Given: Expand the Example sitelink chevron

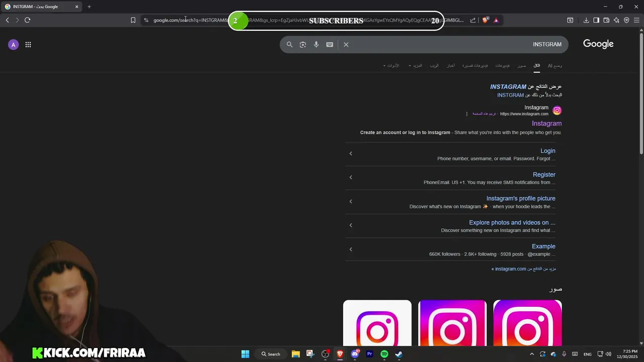Looking at the screenshot, I should pos(351,249).
